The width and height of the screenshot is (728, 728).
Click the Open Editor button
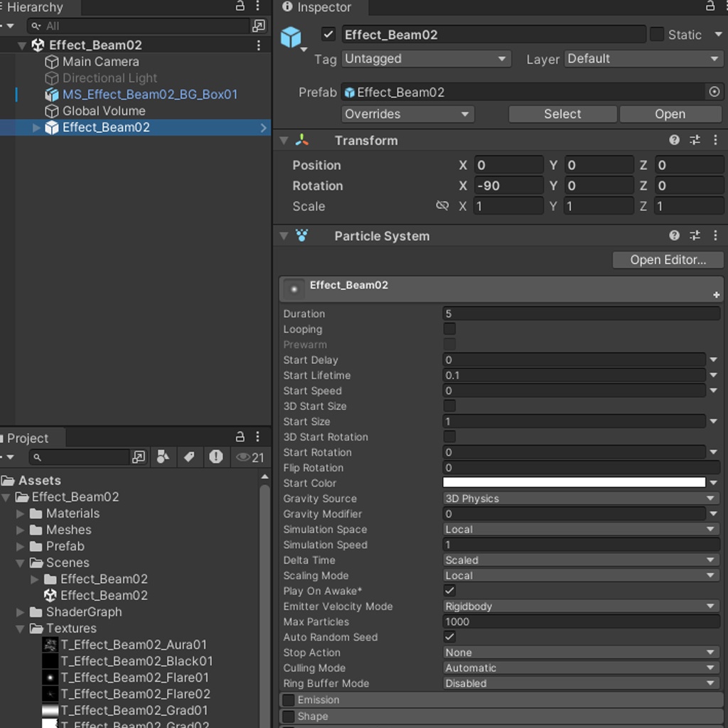(667, 259)
